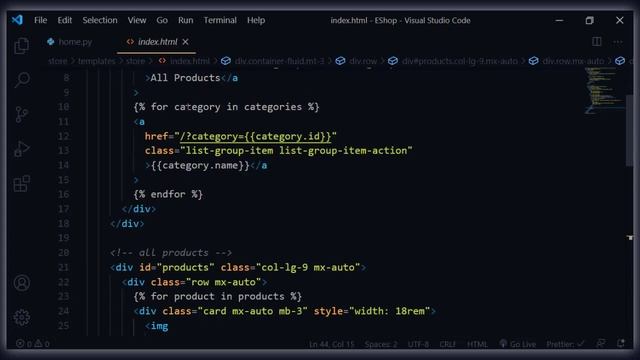Screen dimensions: 640x360
Task: Open the editor More Actions ellipsis
Action: point(618,42)
